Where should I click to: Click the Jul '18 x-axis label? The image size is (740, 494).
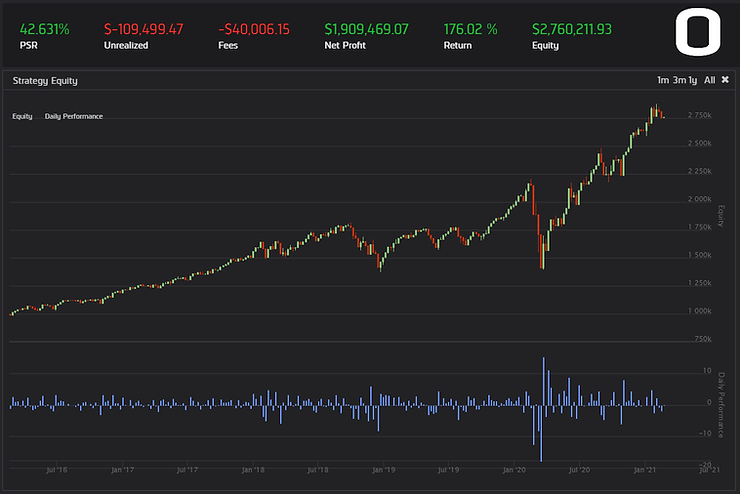point(318,470)
